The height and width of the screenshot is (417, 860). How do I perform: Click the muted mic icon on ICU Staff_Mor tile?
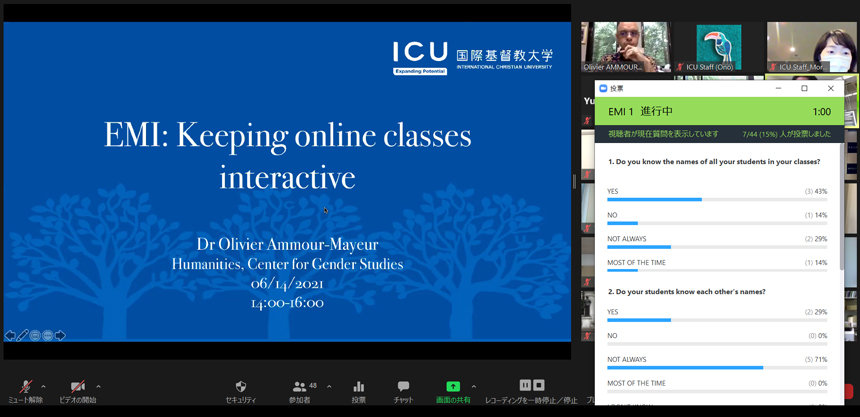click(x=772, y=67)
